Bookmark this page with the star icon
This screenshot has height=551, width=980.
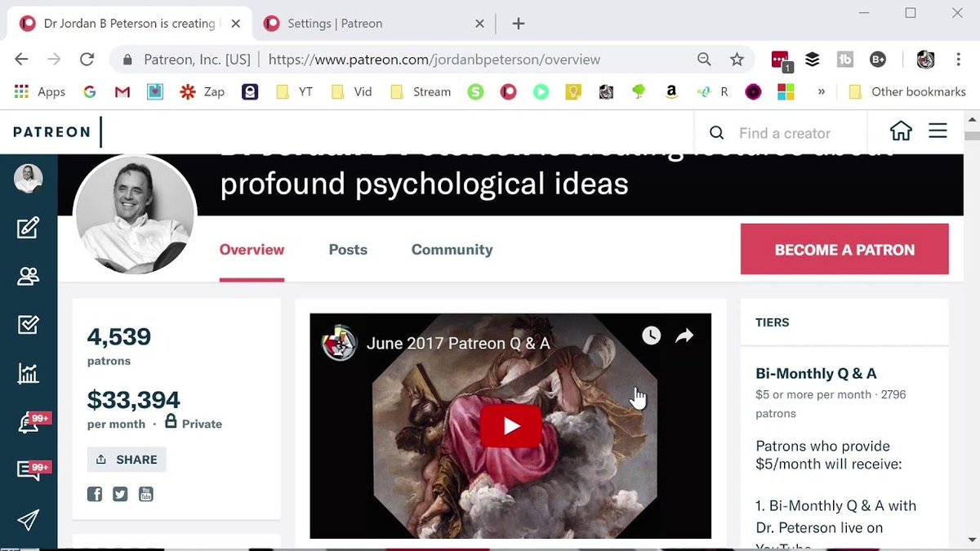pos(737,60)
